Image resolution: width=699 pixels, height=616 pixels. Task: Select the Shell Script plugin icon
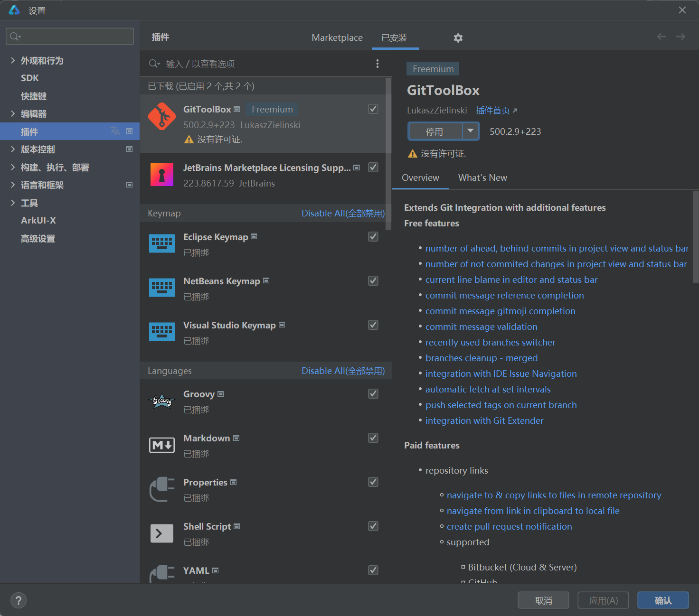click(x=162, y=533)
